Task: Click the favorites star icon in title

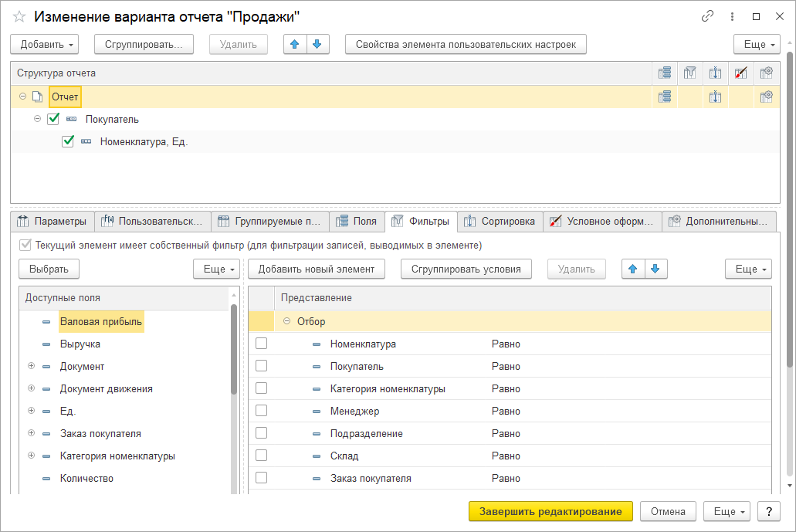Action: pos(19,16)
